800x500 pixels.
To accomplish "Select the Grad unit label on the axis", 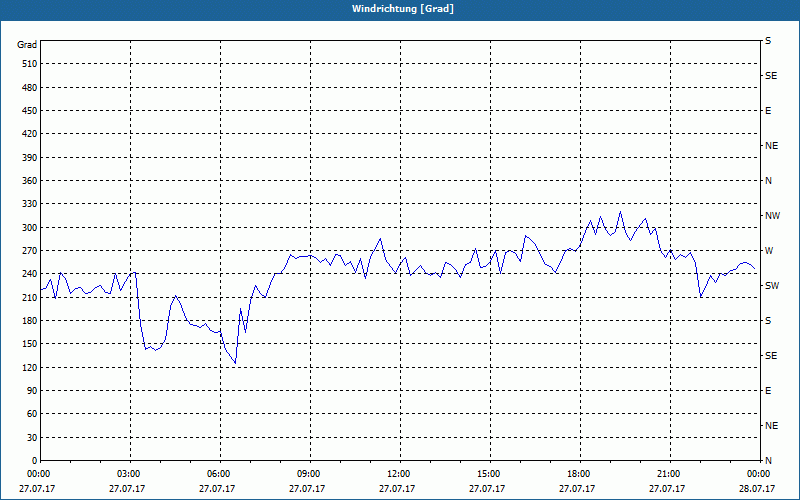I will coord(27,45).
